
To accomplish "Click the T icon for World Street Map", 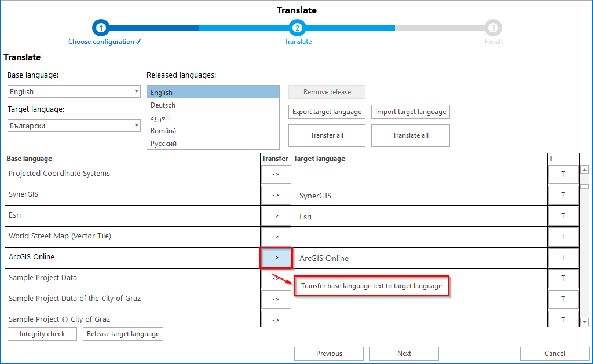I will (x=563, y=236).
